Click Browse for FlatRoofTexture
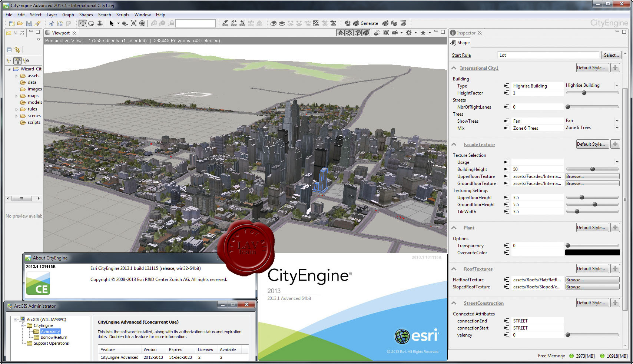This screenshot has width=633, height=364. pyautogui.click(x=592, y=280)
